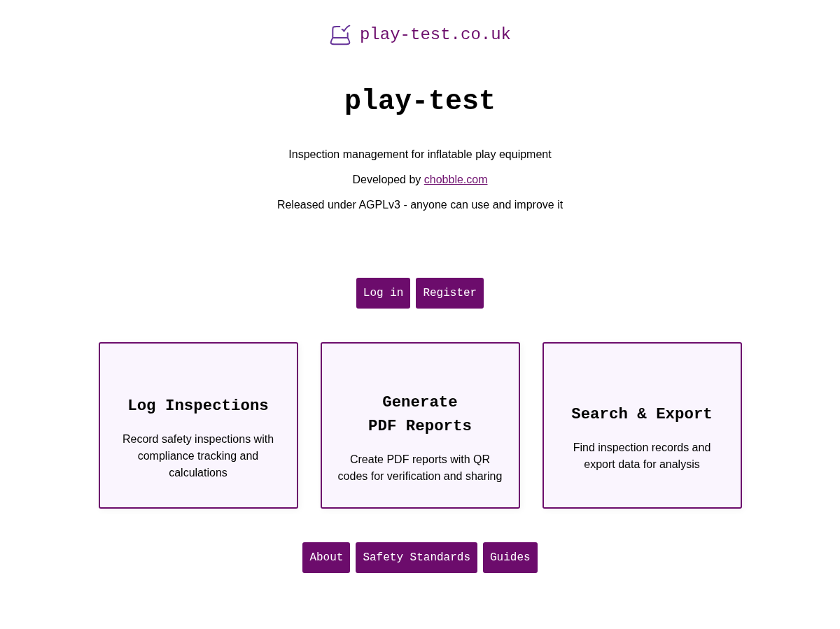This screenshot has width=840, height=629.
Task: Click the Generate PDF Reports heading
Action: pos(420,414)
